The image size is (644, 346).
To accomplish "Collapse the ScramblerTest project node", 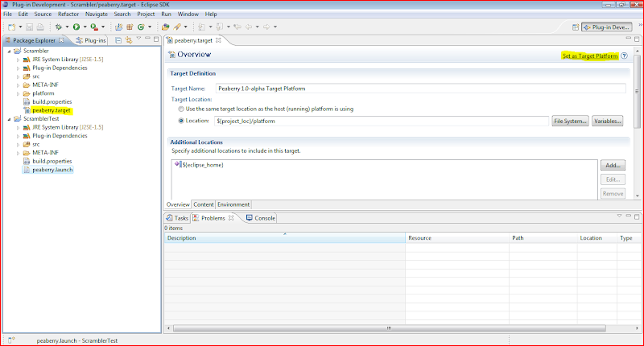I will click(x=9, y=119).
